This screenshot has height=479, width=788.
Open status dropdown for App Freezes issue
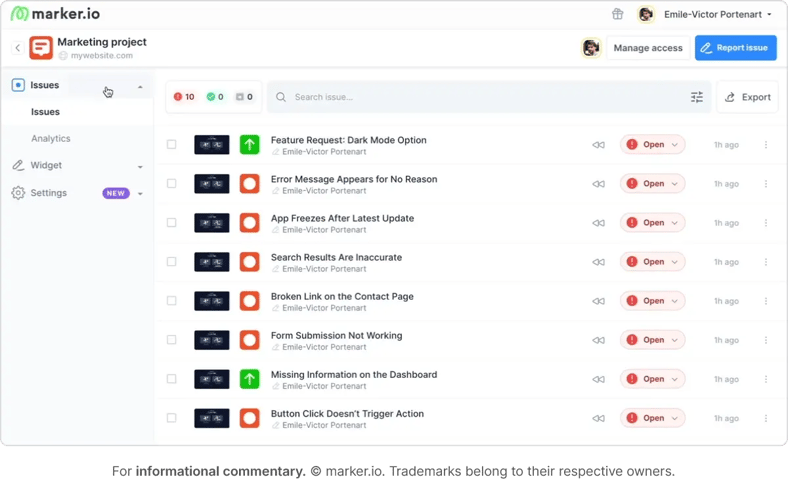point(652,223)
